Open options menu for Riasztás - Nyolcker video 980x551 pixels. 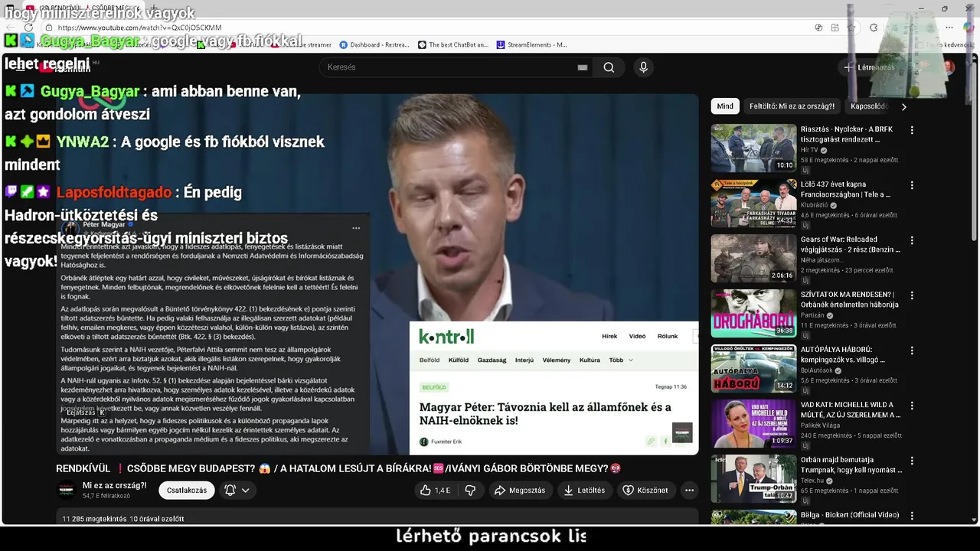coord(912,130)
